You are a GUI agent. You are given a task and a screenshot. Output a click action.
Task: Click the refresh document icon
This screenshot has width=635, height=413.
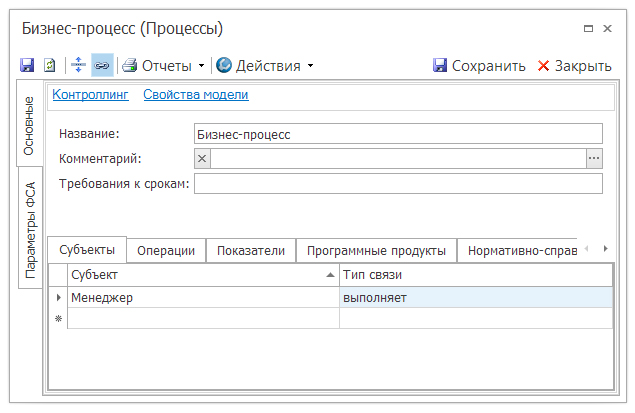tap(50, 66)
